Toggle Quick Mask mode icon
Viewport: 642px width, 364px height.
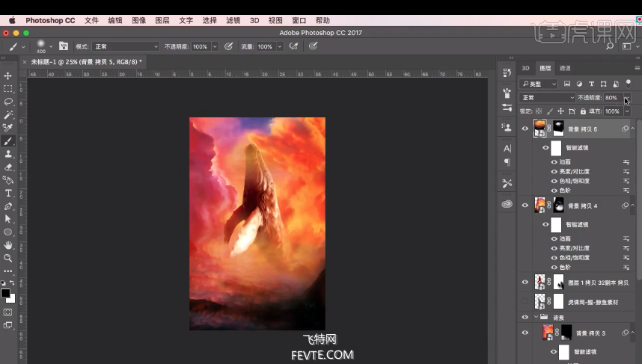pyautogui.click(x=7, y=312)
